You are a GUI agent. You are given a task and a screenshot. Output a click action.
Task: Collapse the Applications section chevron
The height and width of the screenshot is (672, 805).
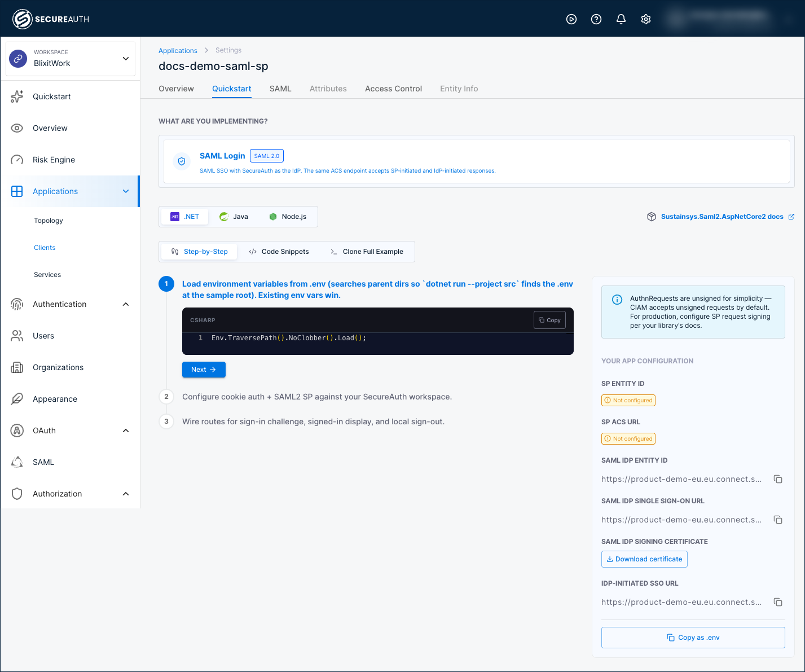pos(126,191)
